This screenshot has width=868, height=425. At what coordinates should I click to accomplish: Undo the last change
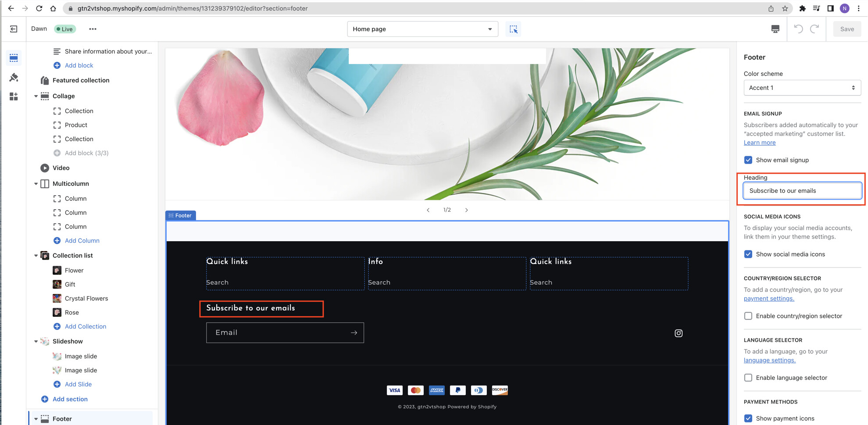[798, 29]
